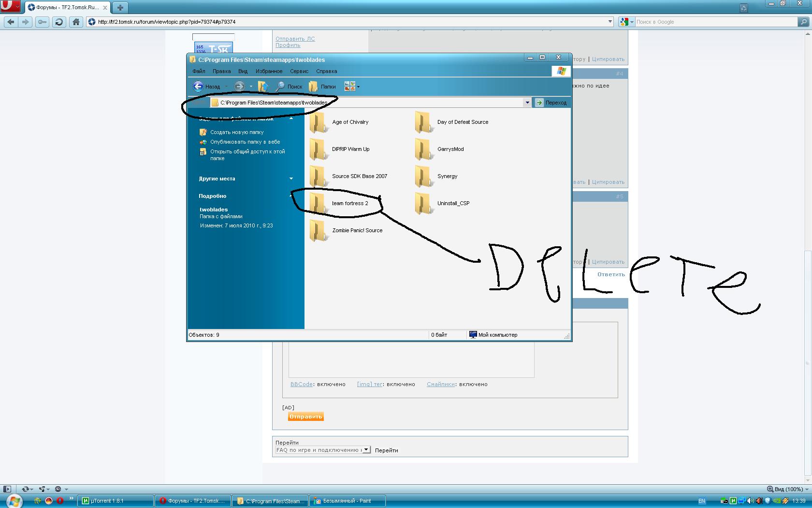The height and width of the screenshot is (508, 812).
Task: Expand the Explorer address path dropdown
Action: click(527, 103)
